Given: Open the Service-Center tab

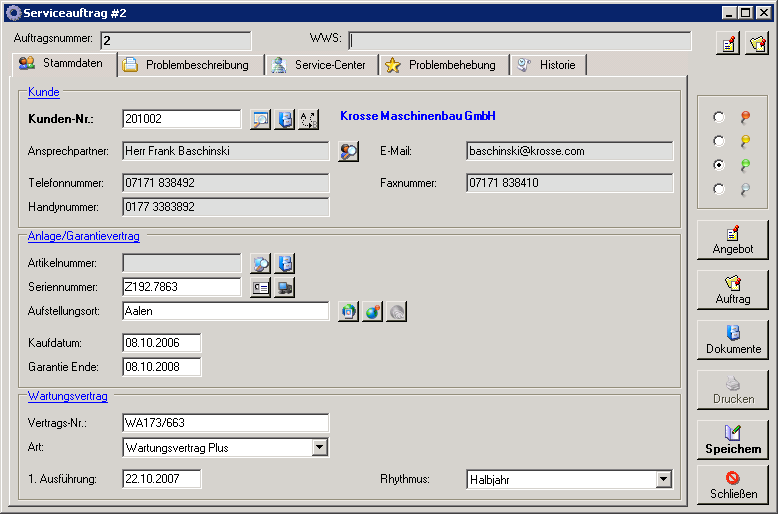Looking at the screenshot, I should (x=319, y=65).
